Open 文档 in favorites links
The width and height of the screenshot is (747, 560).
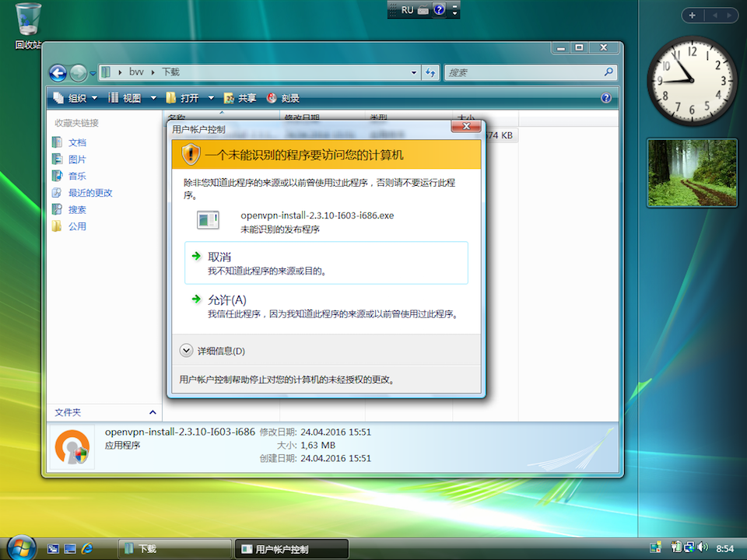pos(77,142)
